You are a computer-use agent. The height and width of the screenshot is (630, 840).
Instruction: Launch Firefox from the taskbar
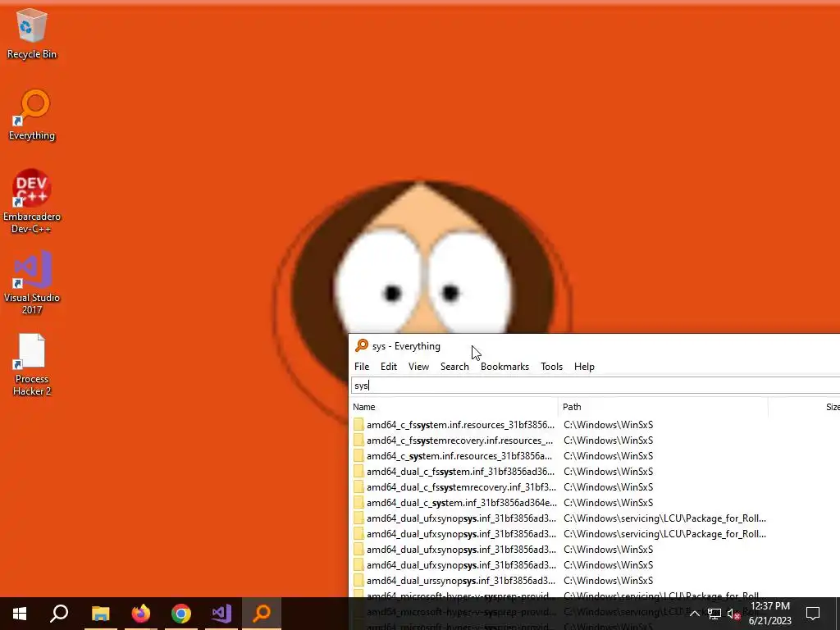pyautogui.click(x=141, y=613)
